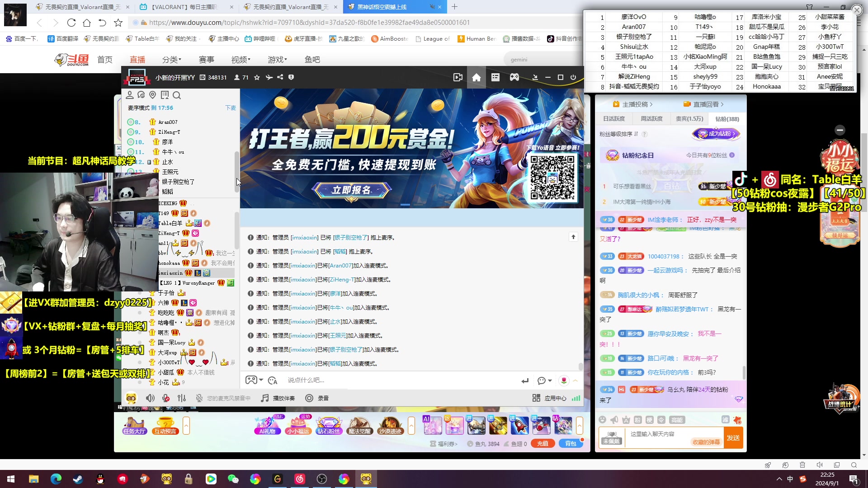Toggle the 成为钻粉 subscription button

716,133
